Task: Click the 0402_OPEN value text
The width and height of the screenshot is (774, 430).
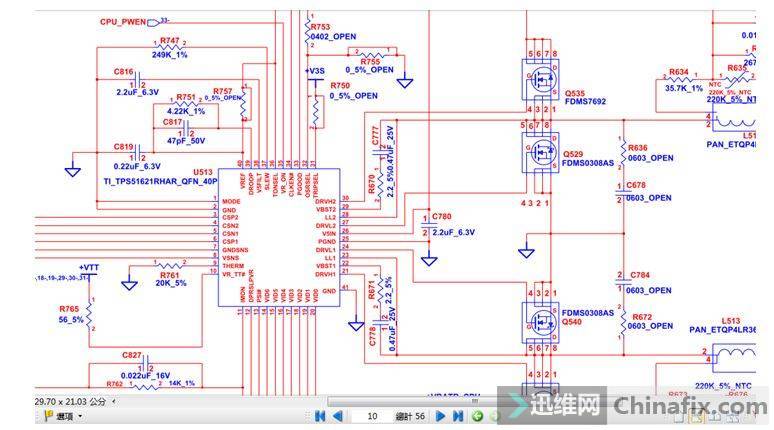Action: (x=333, y=37)
